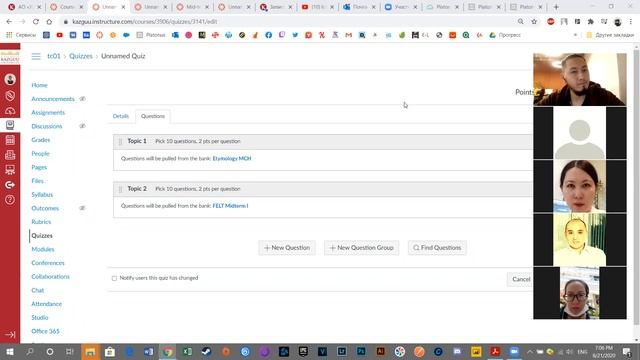Select the blank-avatar participant video tile
The height and width of the screenshot is (360, 640).
(x=580, y=133)
